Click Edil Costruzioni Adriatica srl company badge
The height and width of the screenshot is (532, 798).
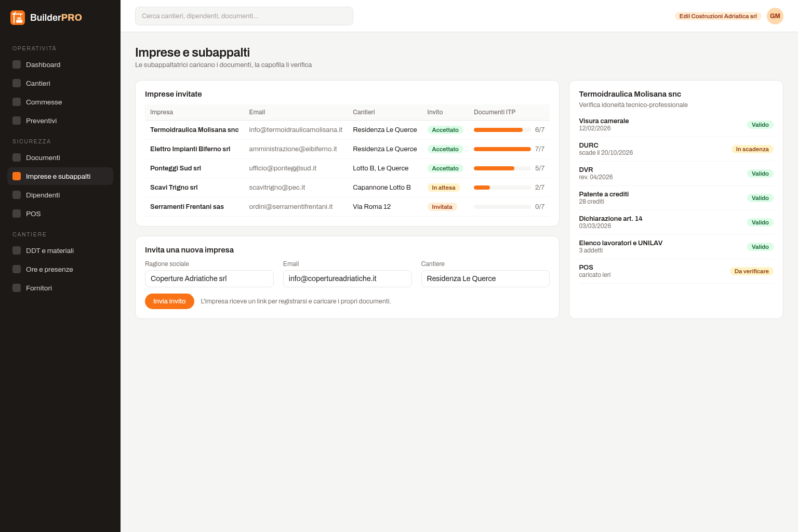tap(718, 16)
